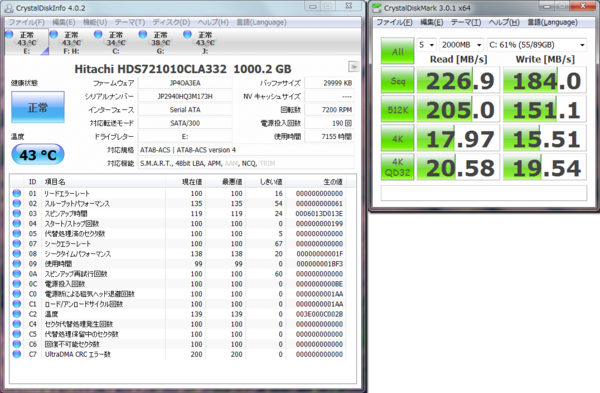The height and width of the screenshot is (393, 600).
Task: Open ヘルプ(H) menu in CrystalDiskMark
Action: [x=504, y=22]
